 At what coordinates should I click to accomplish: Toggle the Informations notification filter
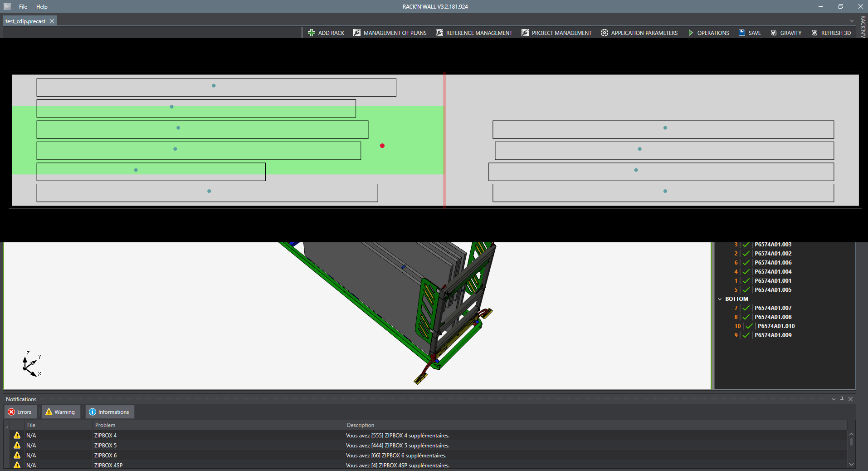pos(109,412)
